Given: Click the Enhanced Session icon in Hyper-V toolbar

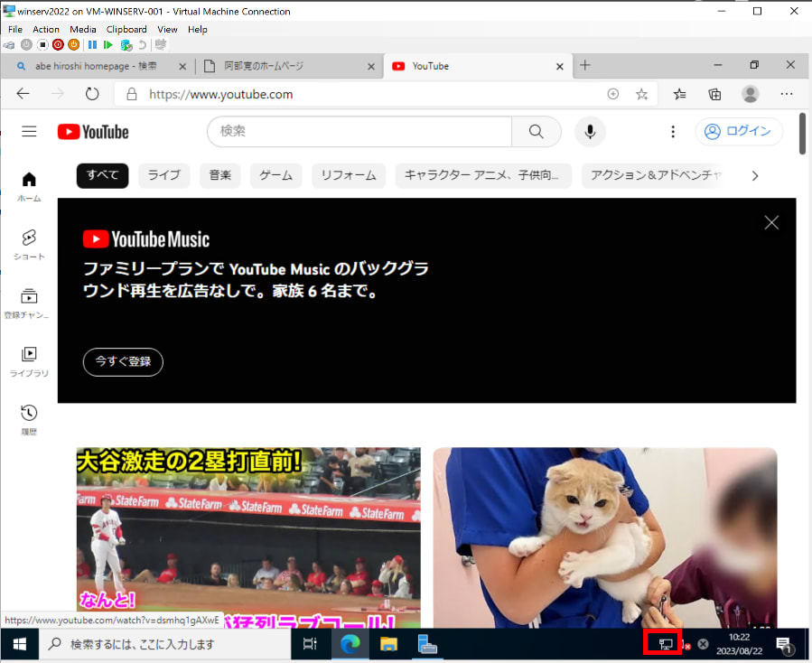Looking at the screenshot, I should pyautogui.click(x=161, y=45).
